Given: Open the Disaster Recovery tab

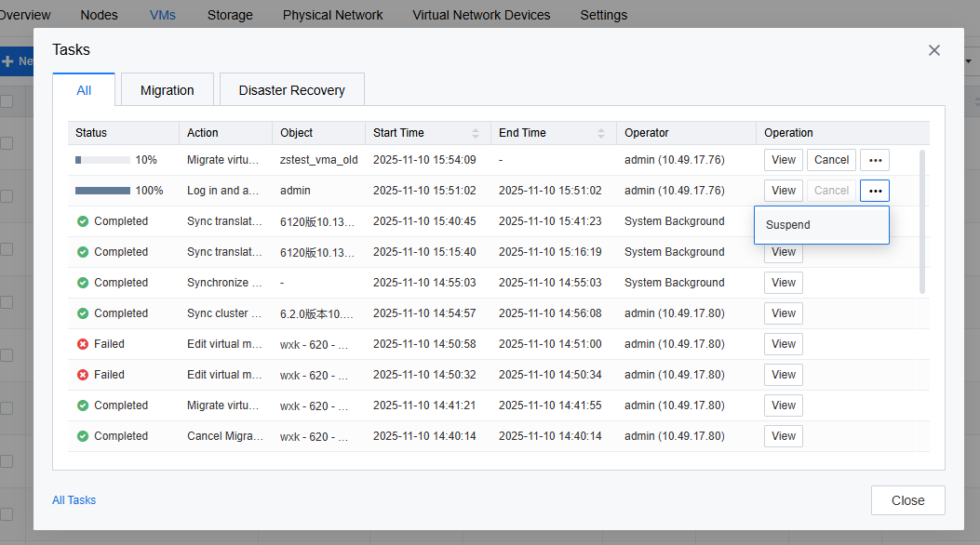Looking at the screenshot, I should click(x=292, y=90).
